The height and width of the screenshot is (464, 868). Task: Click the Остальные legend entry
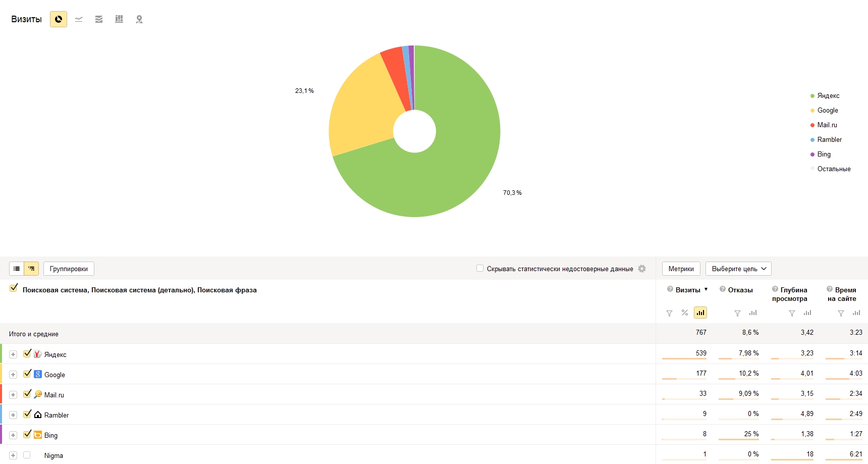click(830, 169)
